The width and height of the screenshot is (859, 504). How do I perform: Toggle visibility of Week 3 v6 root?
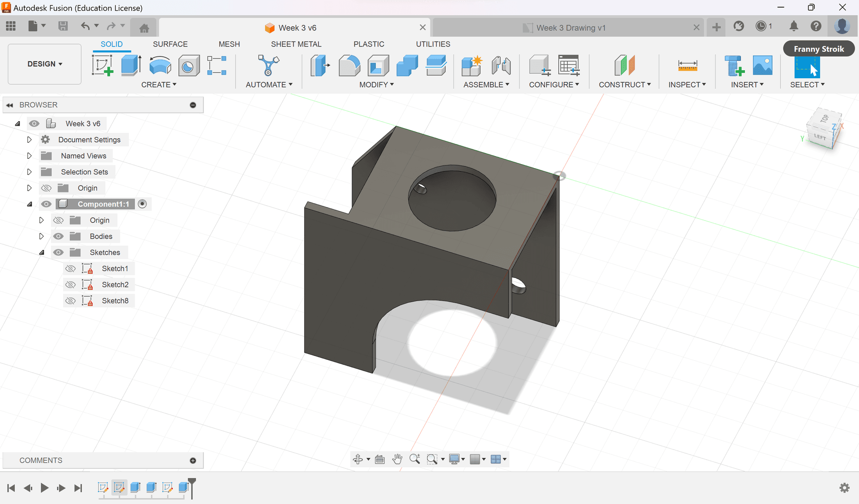(x=34, y=123)
